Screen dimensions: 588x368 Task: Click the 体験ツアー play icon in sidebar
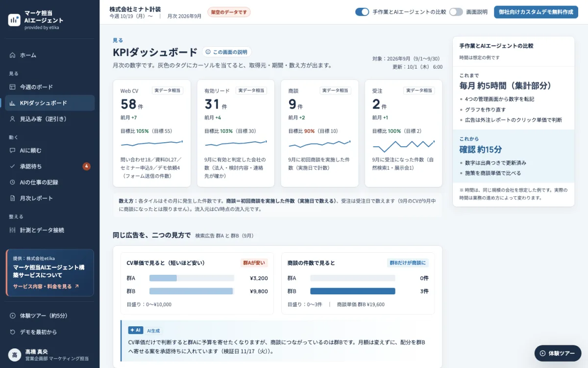(13, 315)
